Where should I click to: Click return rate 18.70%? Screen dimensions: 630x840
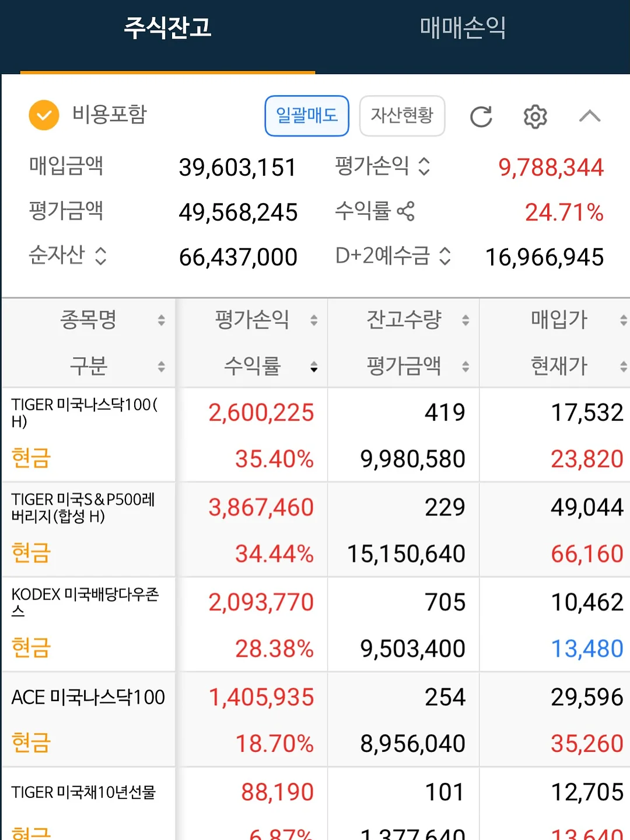pyautogui.click(x=274, y=744)
